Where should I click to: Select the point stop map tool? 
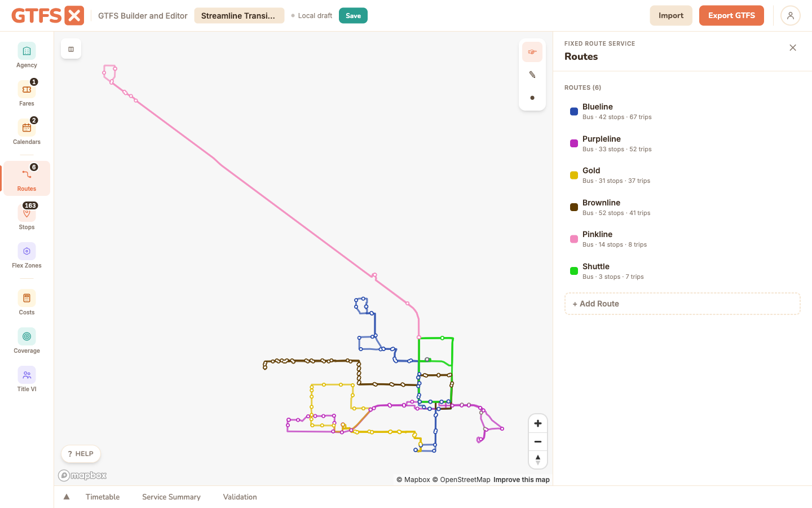[532, 98]
